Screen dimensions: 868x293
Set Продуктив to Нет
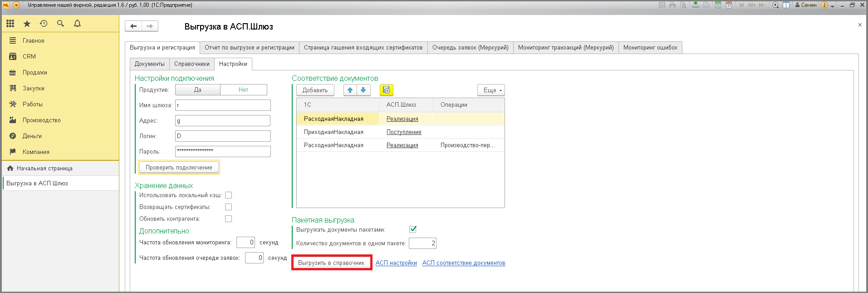click(x=244, y=90)
